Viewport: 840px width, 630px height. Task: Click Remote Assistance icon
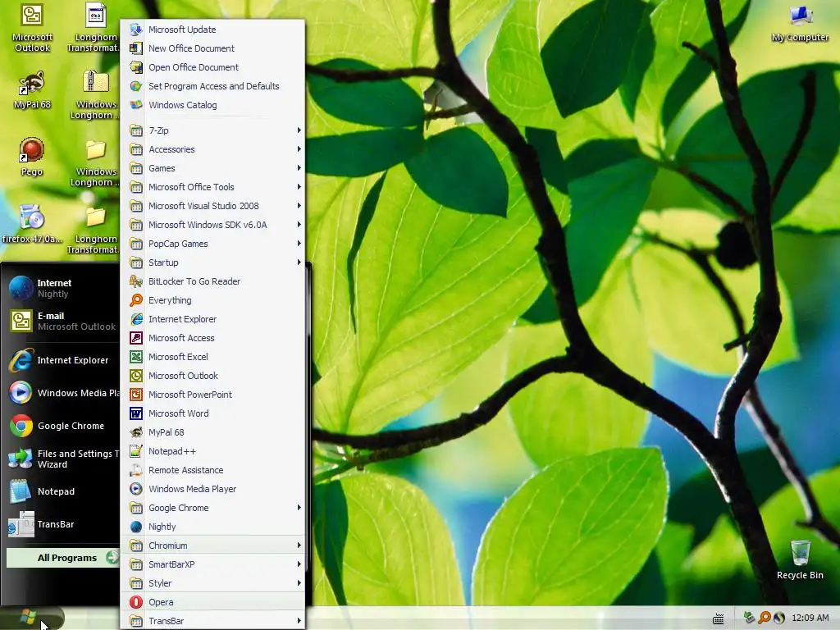pos(136,470)
